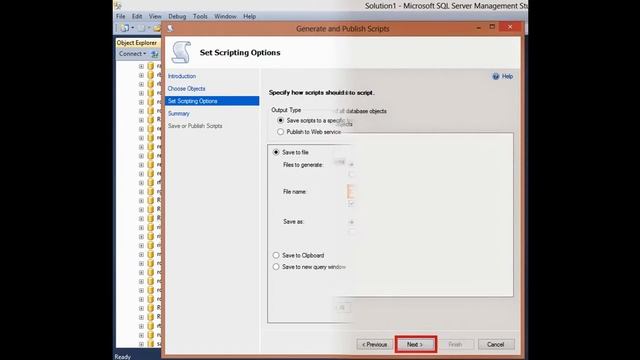Screen dimensions: 640x360
Task: Select Publish to Web service option
Action: click(280, 132)
